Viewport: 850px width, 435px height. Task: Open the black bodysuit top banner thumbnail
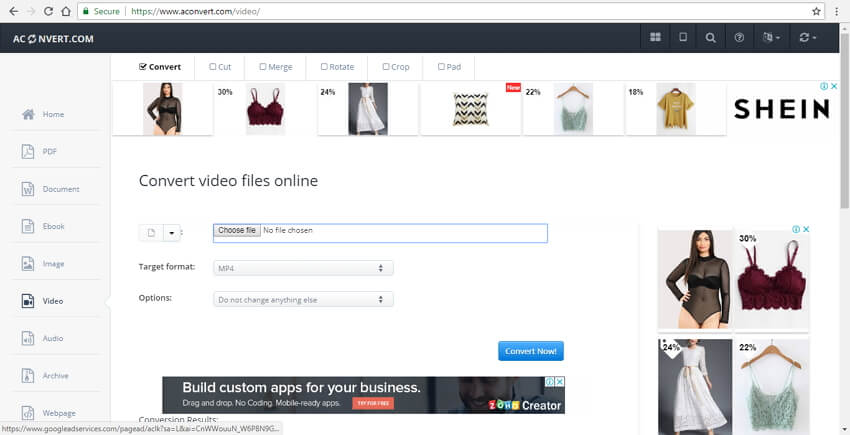163,108
